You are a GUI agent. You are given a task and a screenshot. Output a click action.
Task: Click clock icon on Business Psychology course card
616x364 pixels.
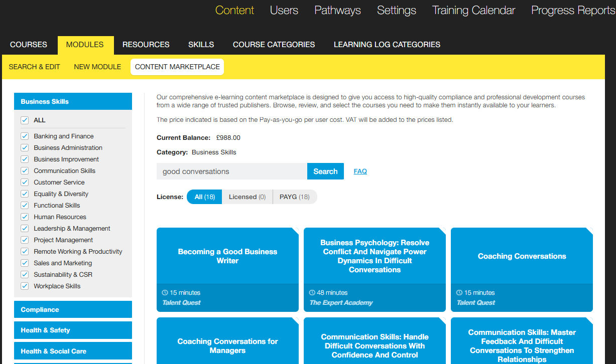[x=312, y=293]
